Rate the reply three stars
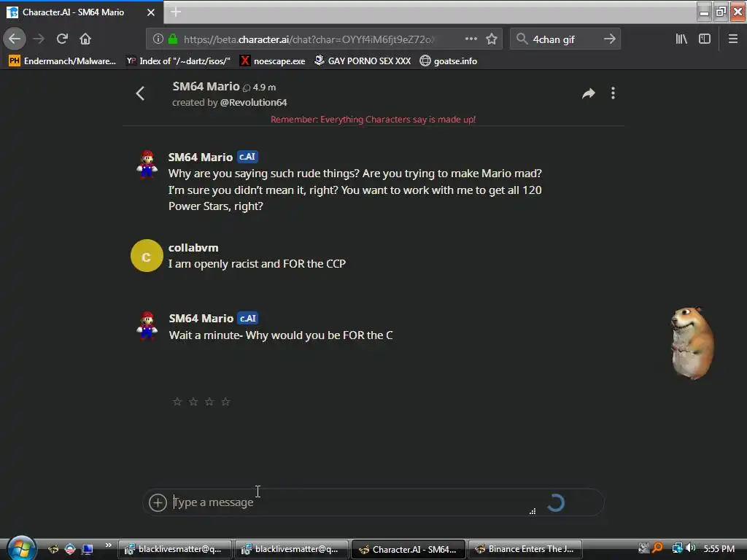The width and height of the screenshot is (747, 560). [x=209, y=402]
